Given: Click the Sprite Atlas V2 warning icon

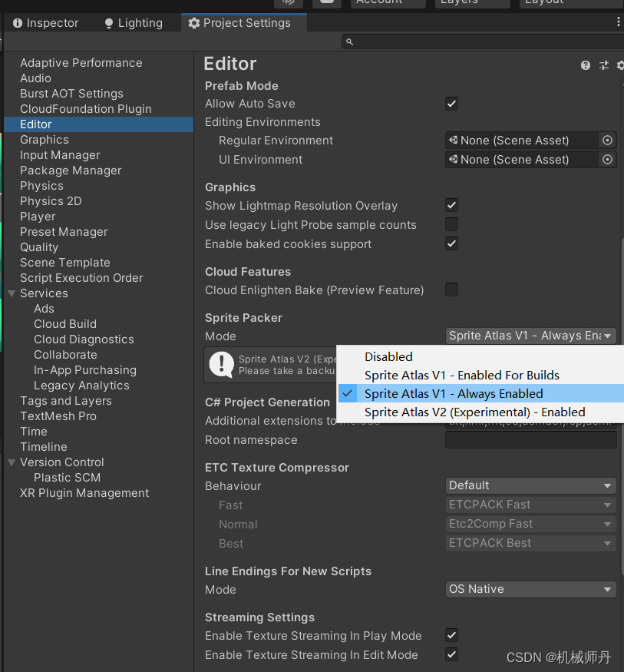Looking at the screenshot, I should tap(221, 365).
